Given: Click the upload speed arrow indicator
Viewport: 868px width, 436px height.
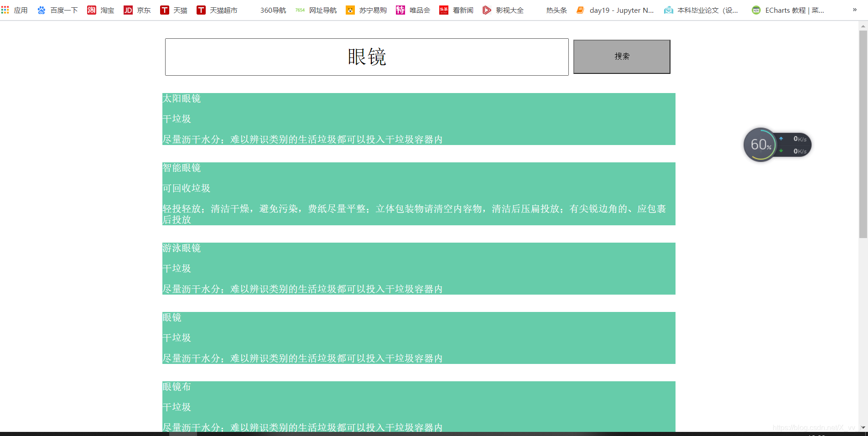Looking at the screenshot, I should point(781,139).
